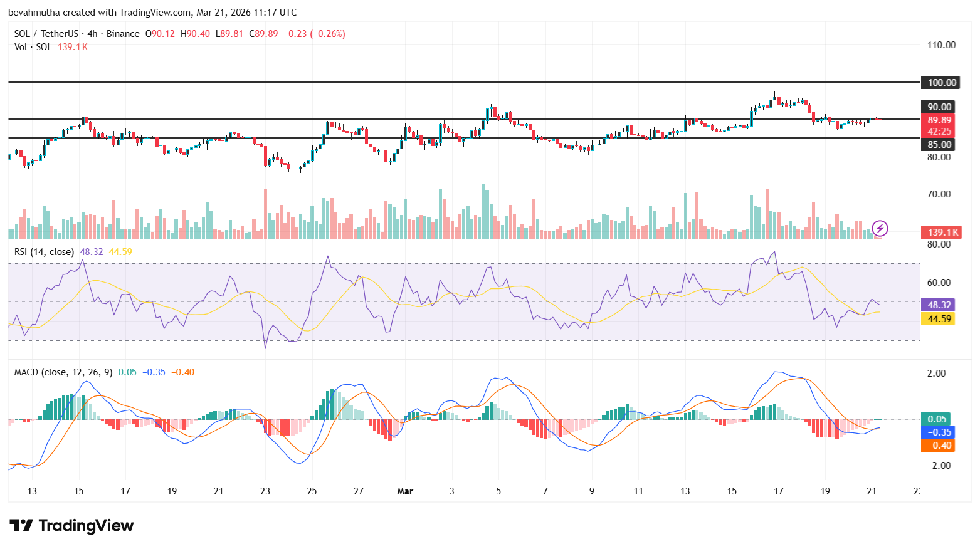
Task: Click the blue -0.35 signal value badge
Action: 938,432
